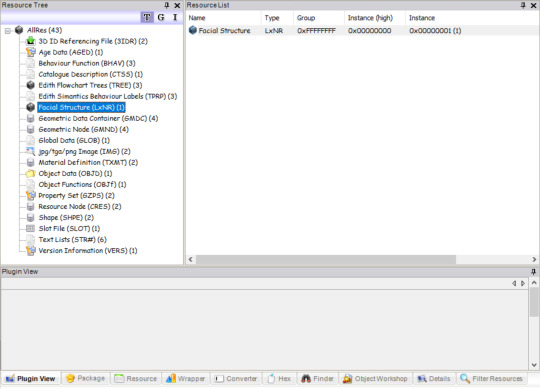Click the 3D ID Referencing File icon

[x=31, y=41]
